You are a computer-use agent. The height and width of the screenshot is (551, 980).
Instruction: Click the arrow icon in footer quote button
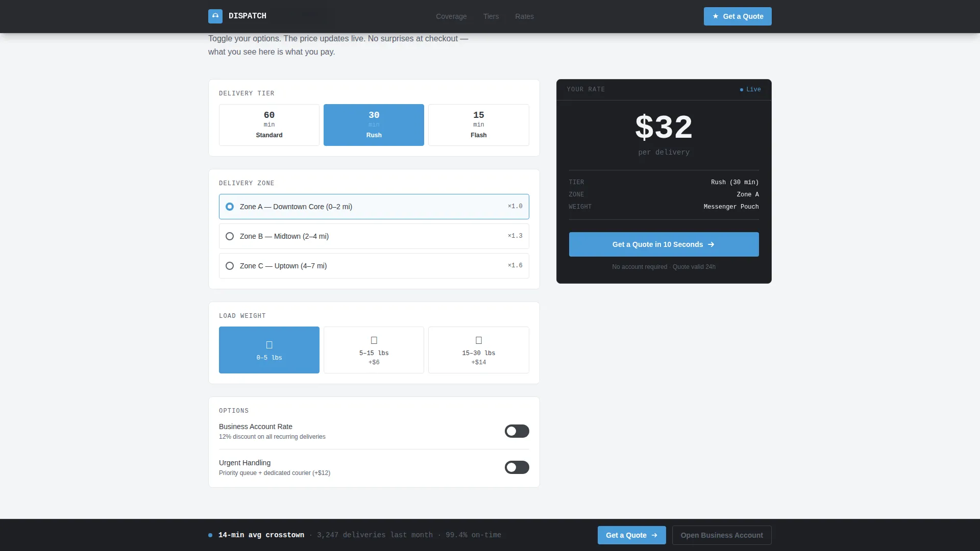coord(654,535)
